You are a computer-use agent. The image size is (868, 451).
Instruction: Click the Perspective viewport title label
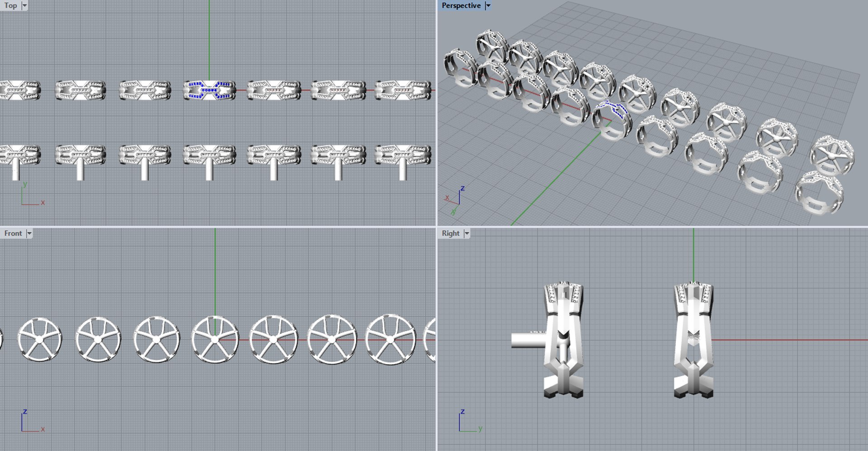[x=461, y=5]
